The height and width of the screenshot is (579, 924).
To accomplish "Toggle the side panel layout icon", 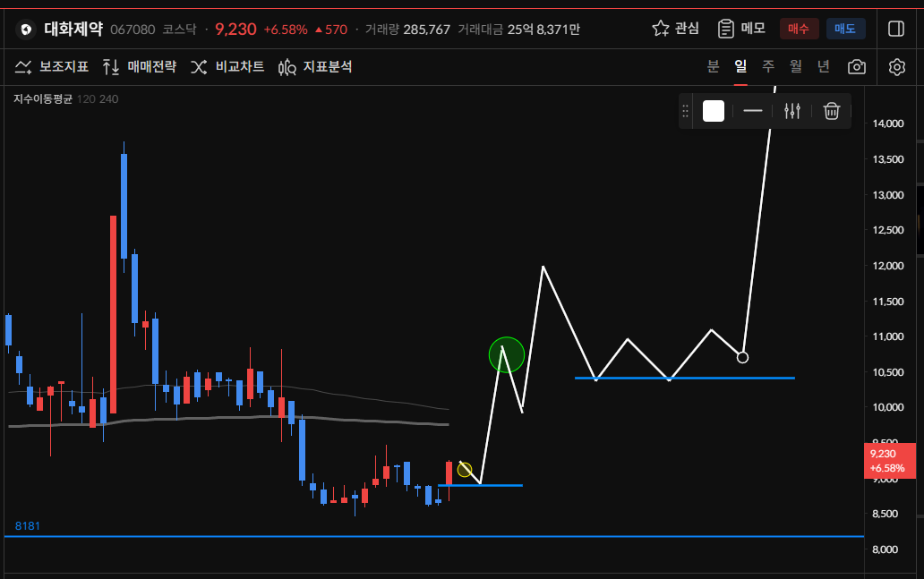I will coord(895,29).
